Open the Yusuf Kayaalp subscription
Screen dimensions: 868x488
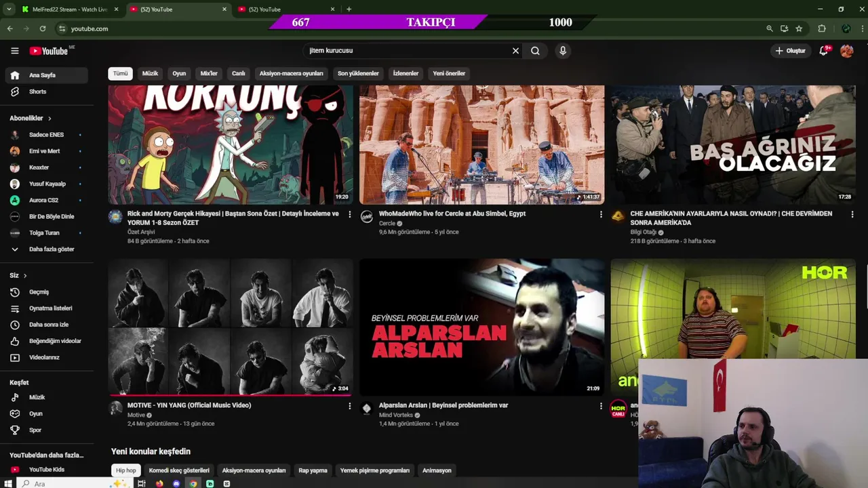click(46, 184)
